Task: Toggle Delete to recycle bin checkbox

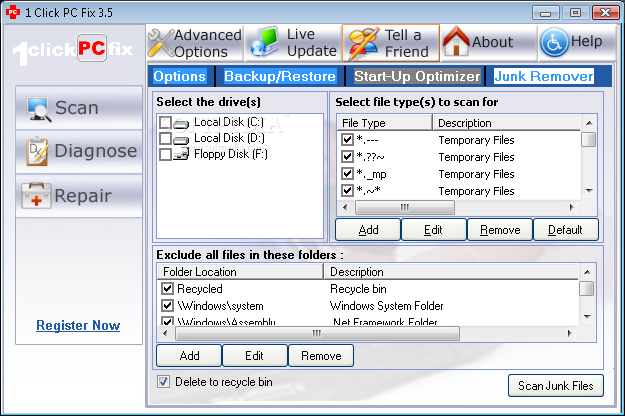Action: pos(163,382)
